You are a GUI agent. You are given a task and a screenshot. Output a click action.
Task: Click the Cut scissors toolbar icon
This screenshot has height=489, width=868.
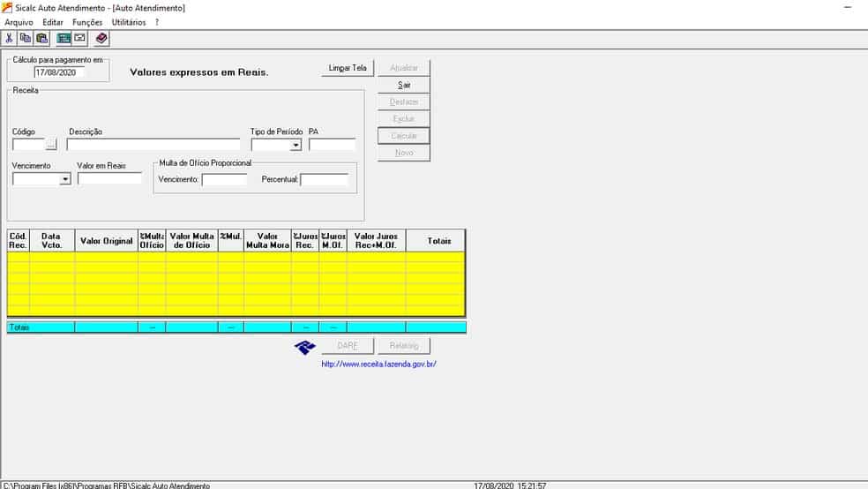(9, 38)
